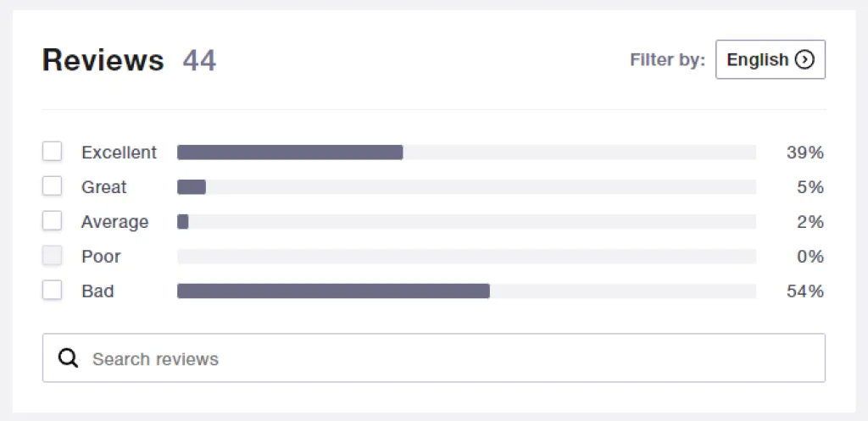The image size is (868, 421).
Task: Tick the Excellent rating checkbox
Action: coord(53,152)
